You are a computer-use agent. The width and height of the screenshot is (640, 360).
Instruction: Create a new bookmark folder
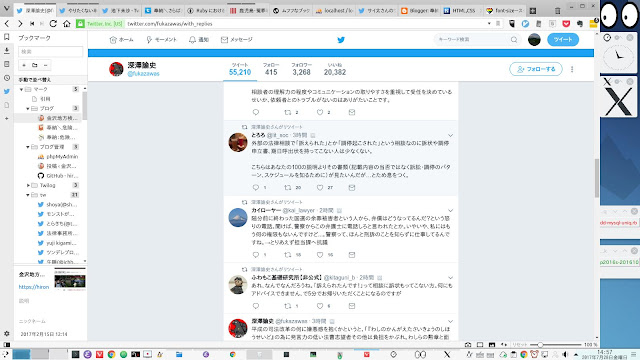pyautogui.click(x=35, y=65)
